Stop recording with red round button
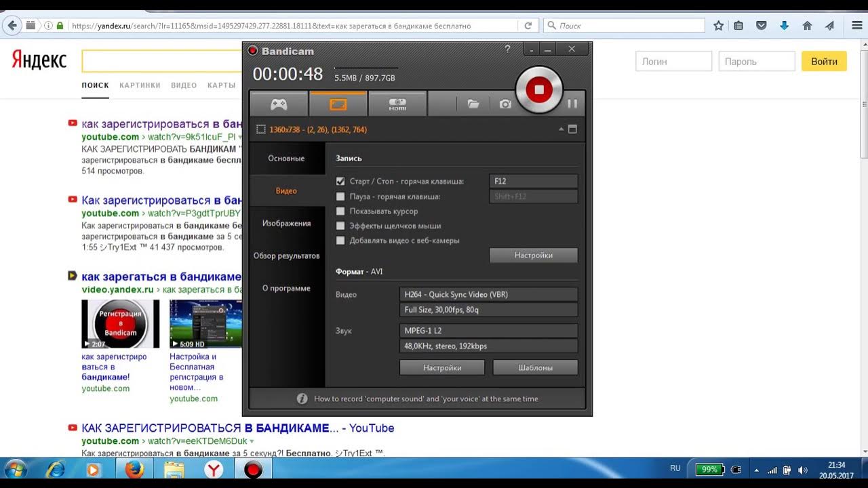 click(x=539, y=89)
